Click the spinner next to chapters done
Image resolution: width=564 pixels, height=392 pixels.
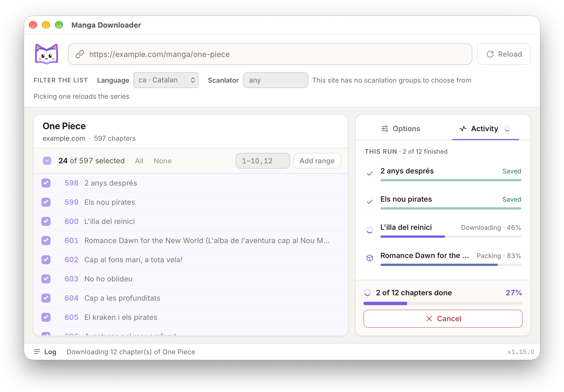[x=367, y=292]
